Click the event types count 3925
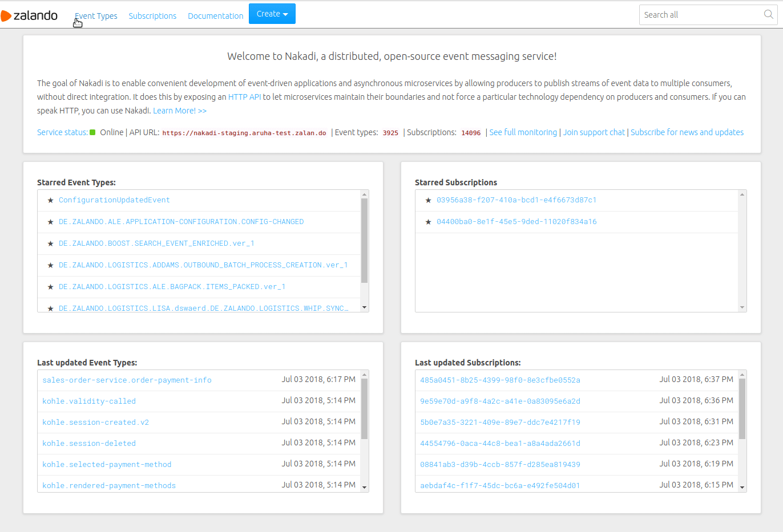Image resolution: width=783 pixels, height=532 pixels. click(390, 133)
